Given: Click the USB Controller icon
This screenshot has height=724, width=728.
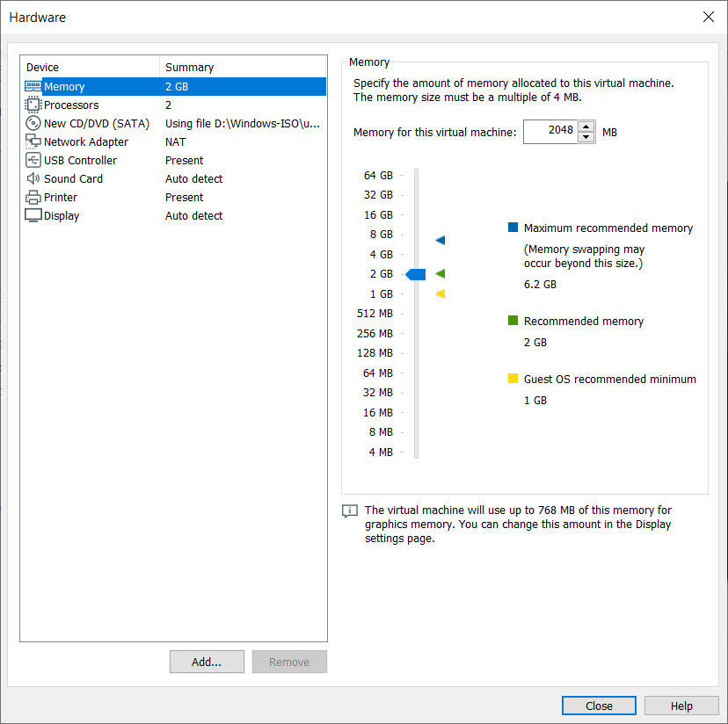Looking at the screenshot, I should click(x=33, y=161).
